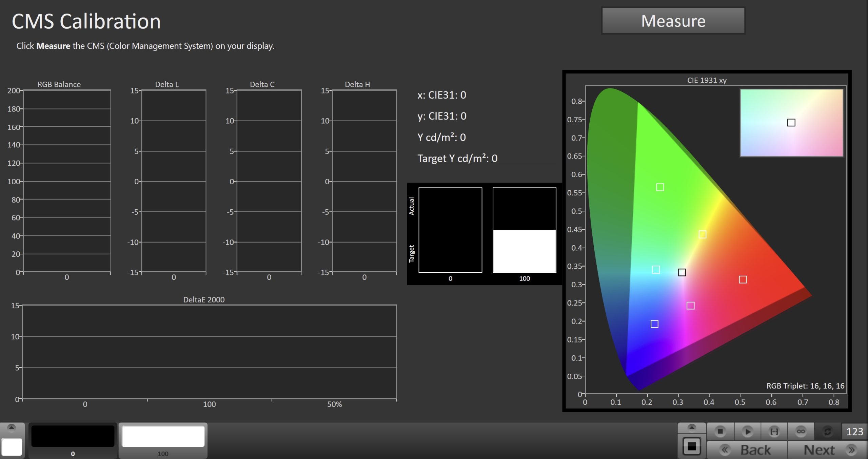Click the zoomed CIE inset thumbnail

pyautogui.click(x=791, y=123)
